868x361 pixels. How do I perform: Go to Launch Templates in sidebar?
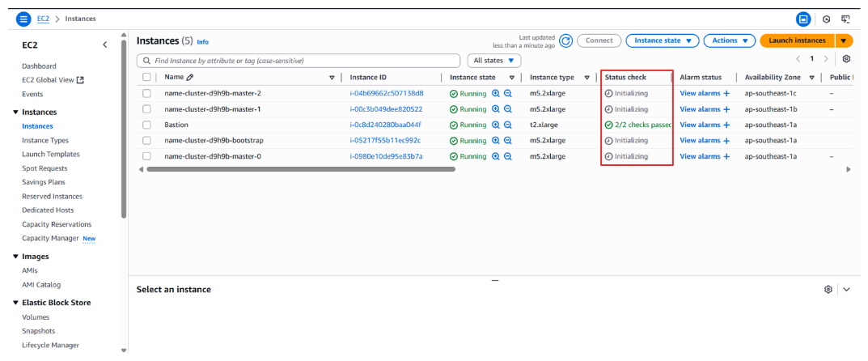pos(51,154)
